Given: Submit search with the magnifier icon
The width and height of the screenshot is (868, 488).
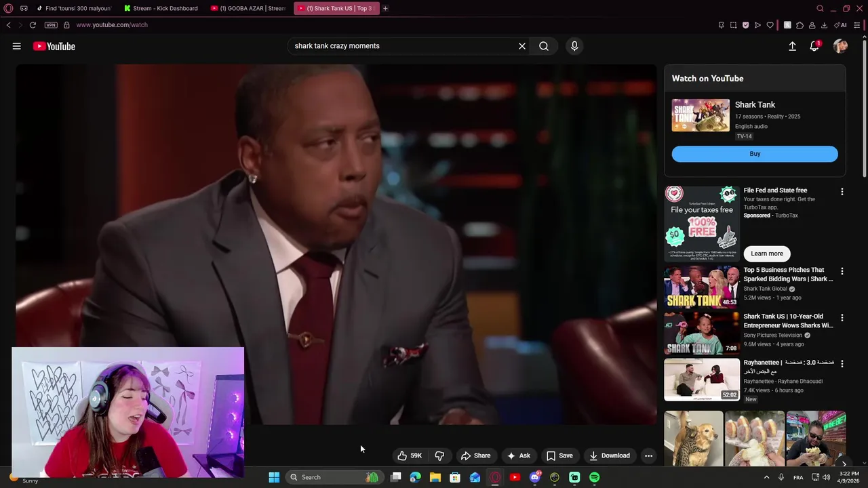Looking at the screenshot, I should point(544,46).
